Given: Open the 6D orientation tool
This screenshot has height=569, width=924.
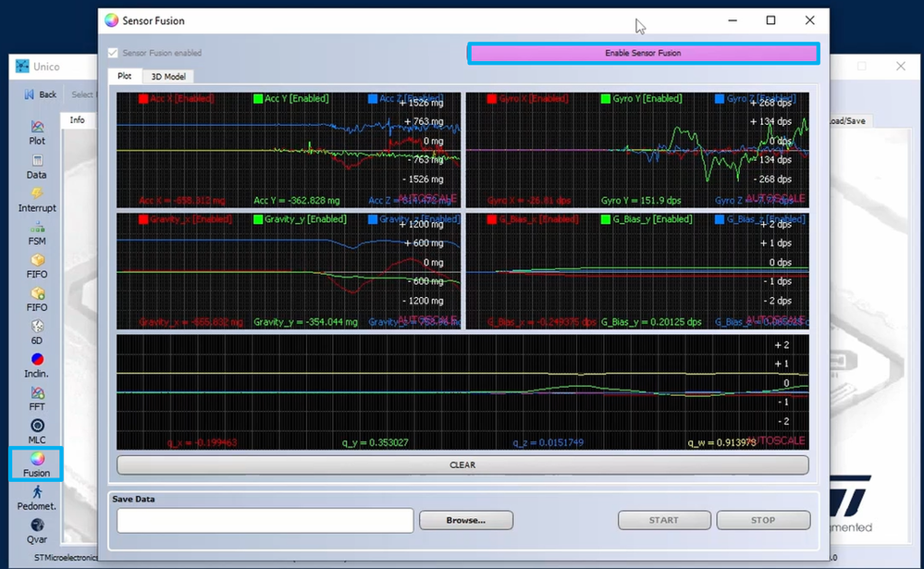Looking at the screenshot, I should (x=37, y=332).
